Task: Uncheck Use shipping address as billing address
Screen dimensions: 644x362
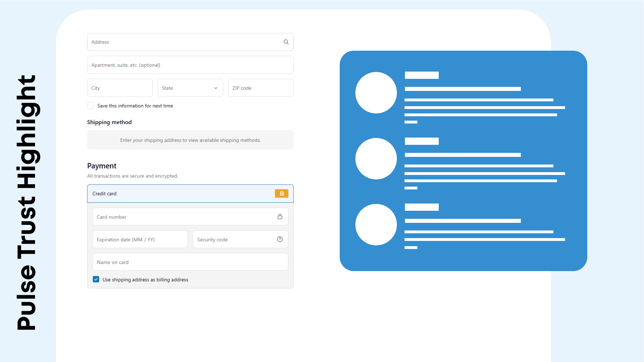Action: [96, 279]
